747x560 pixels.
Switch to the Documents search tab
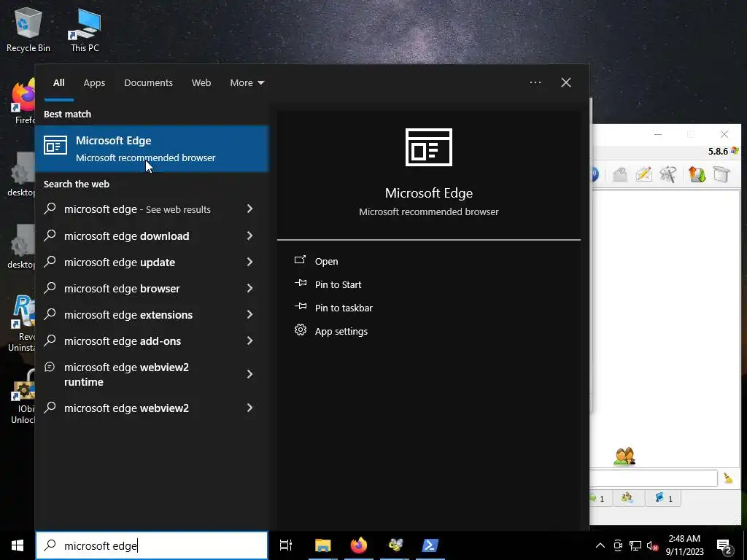pos(148,83)
